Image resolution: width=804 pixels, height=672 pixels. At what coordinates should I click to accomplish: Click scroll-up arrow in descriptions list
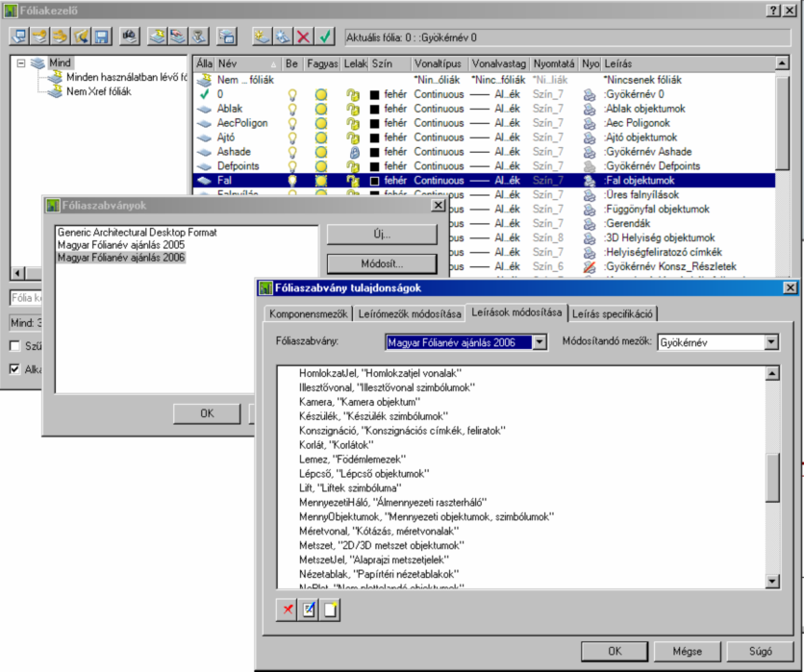pyautogui.click(x=772, y=373)
